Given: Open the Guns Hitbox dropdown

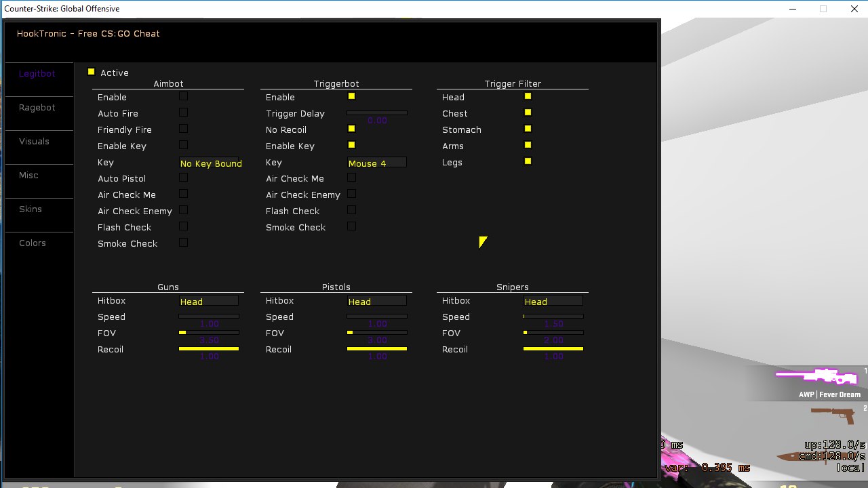Looking at the screenshot, I should point(209,301).
